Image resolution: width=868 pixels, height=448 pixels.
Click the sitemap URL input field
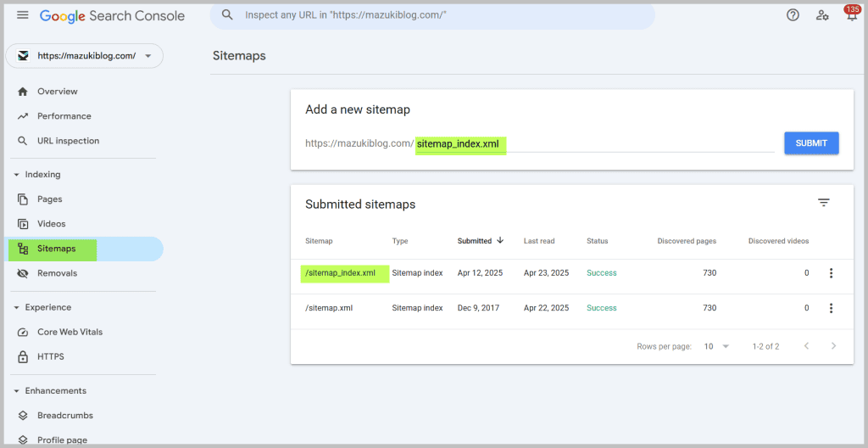593,143
